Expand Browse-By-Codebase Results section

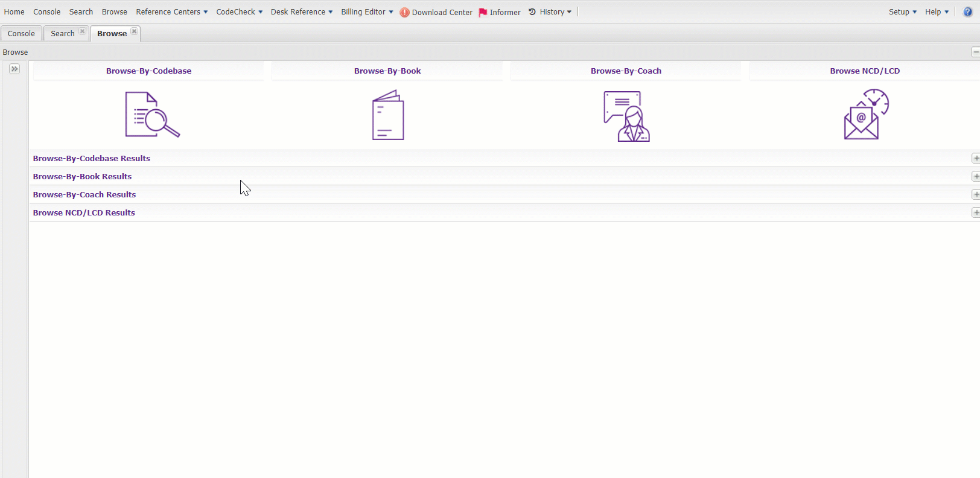tap(975, 158)
